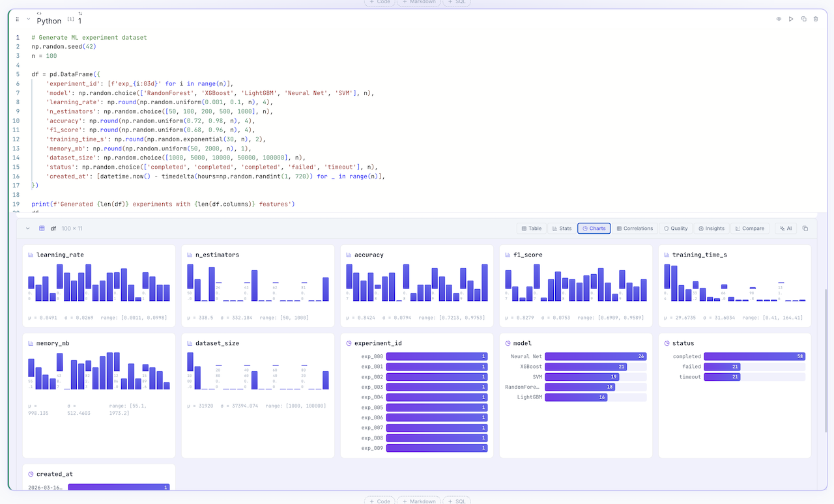
Task: Copy the dataframe panel contents
Action: pos(805,229)
